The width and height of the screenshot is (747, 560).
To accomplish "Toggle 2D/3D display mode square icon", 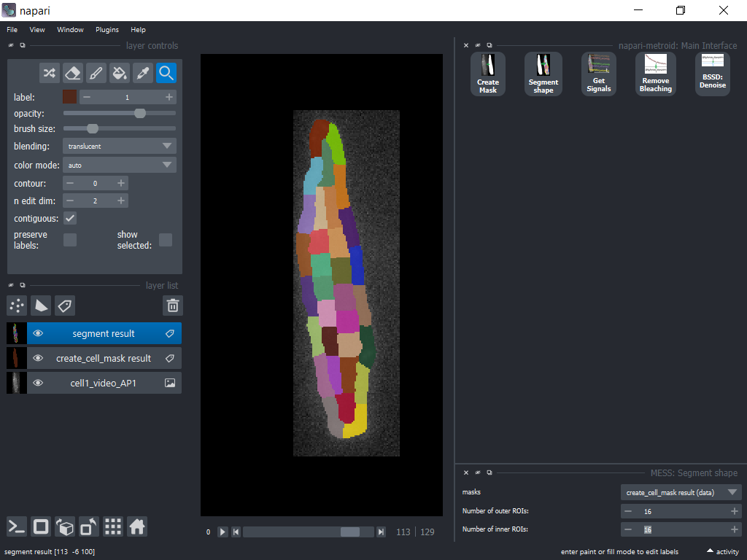I will point(41,526).
